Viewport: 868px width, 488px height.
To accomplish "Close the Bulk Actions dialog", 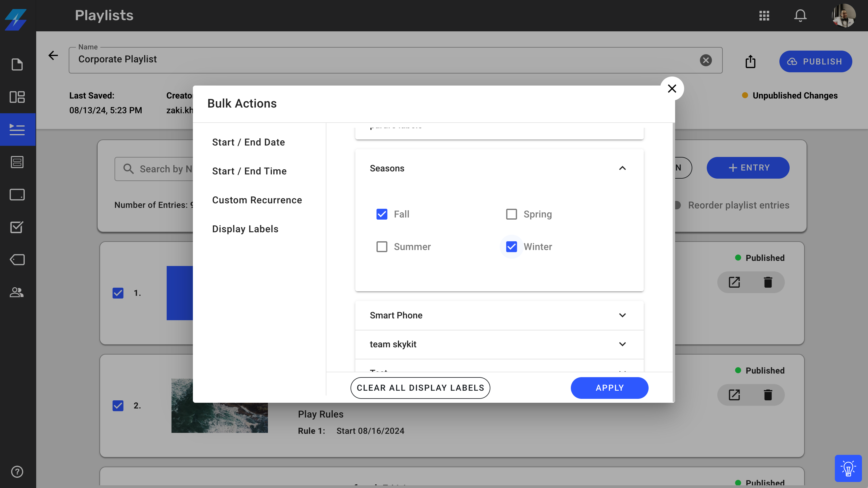I will 672,89.
